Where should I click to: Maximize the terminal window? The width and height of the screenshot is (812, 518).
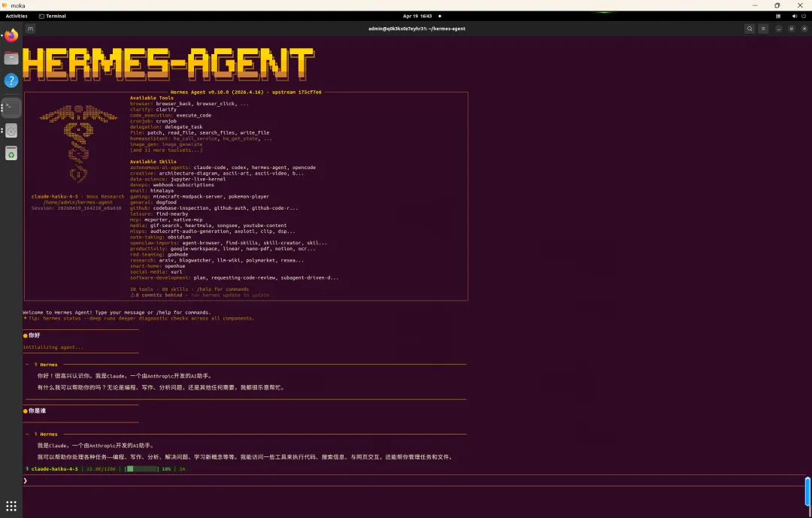(791, 29)
